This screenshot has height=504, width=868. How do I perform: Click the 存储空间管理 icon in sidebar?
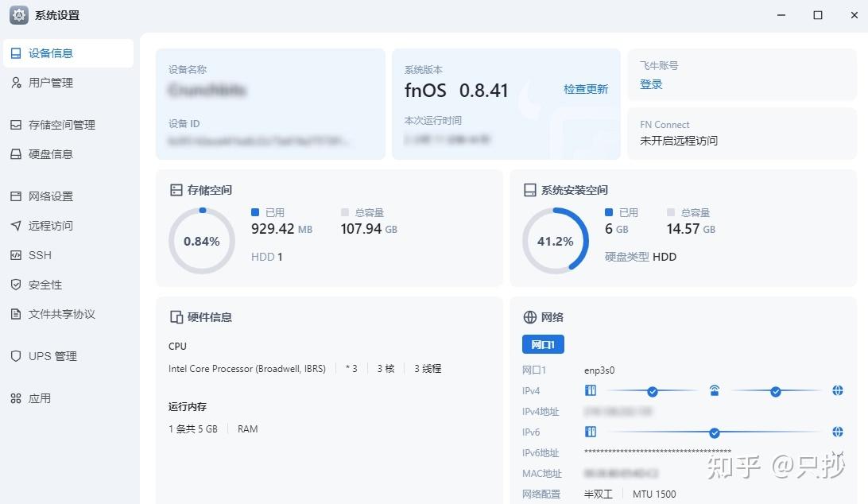click(x=16, y=125)
